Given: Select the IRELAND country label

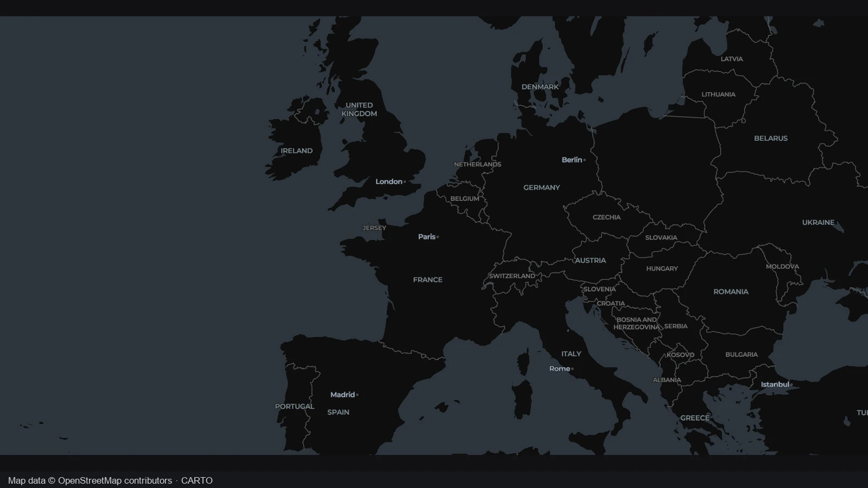Looking at the screenshot, I should (x=297, y=151).
